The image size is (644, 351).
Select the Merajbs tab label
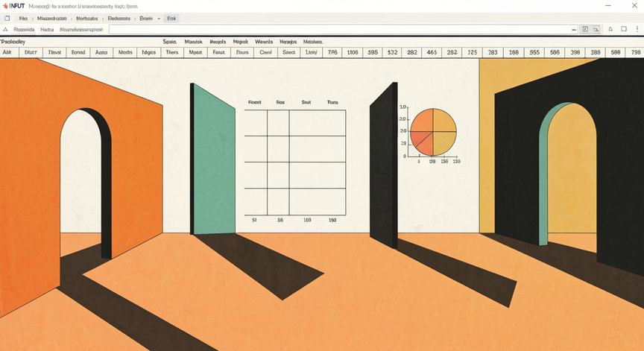[288, 42]
